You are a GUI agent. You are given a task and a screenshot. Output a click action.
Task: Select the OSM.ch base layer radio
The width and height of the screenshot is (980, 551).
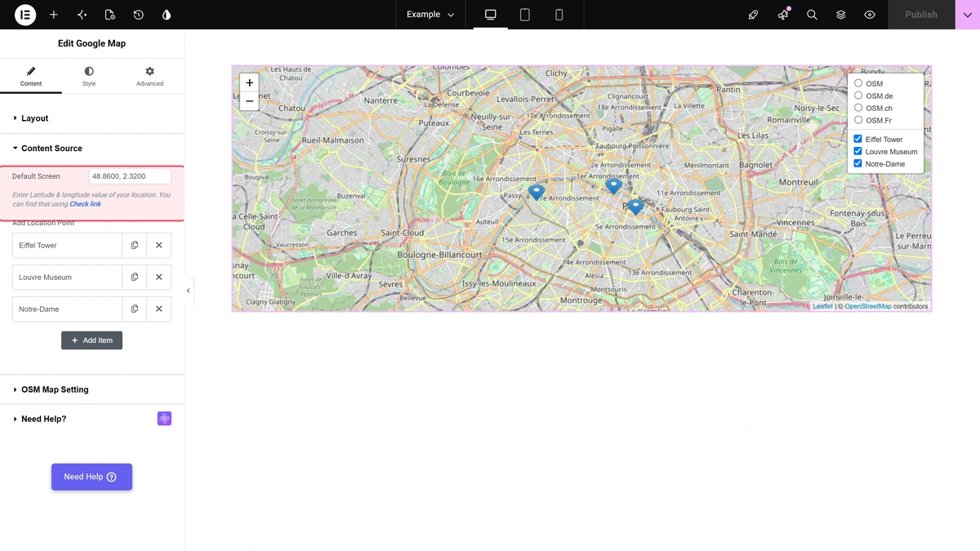tap(858, 108)
